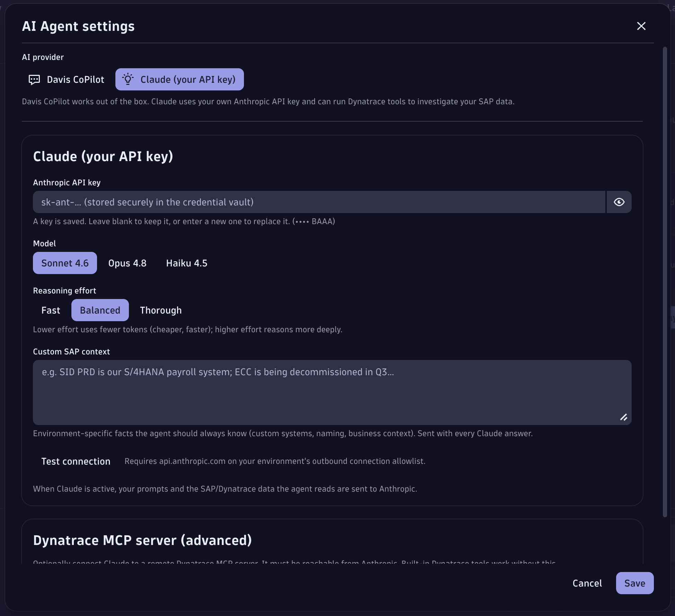Click the "Lower effort uses fewer tokens" hint

tap(187, 329)
